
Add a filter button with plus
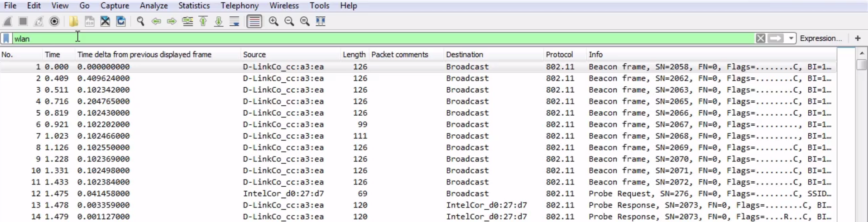(x=858, y=38)
